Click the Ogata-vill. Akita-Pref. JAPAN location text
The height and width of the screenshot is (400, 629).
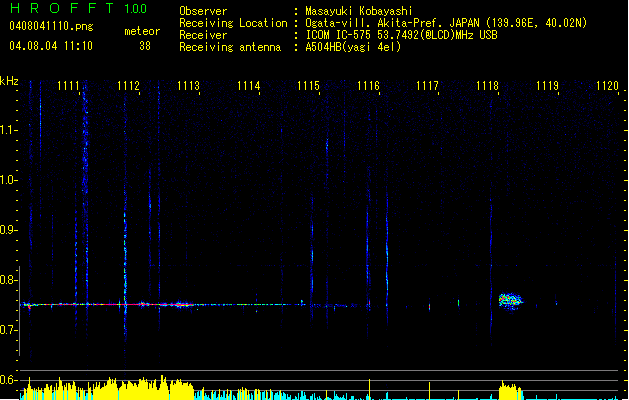446,23
